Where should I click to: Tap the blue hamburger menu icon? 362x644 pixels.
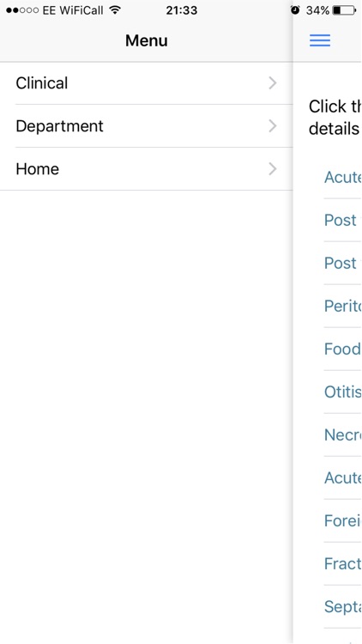tap(320, 40)
